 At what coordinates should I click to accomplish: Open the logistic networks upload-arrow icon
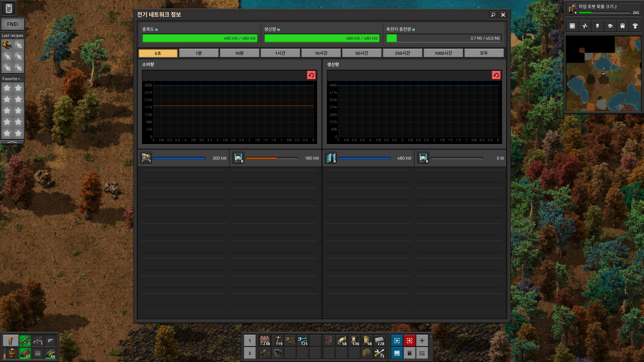click(x=597, y=26)
